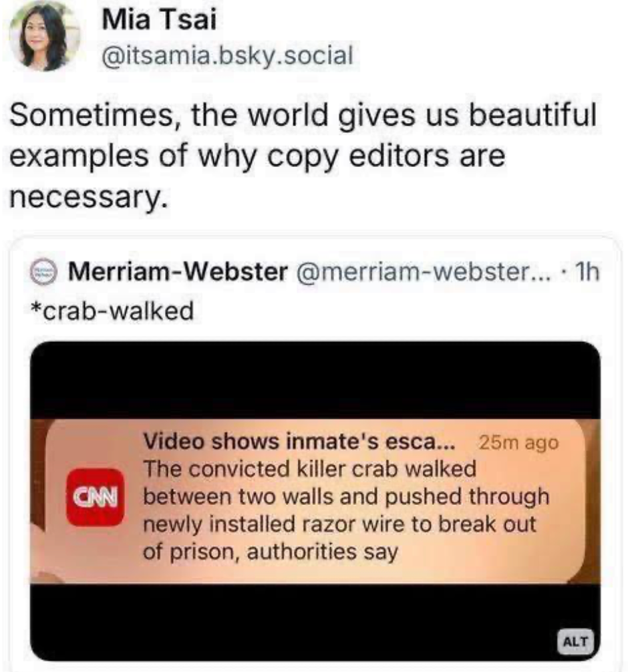Screen dimensions: 628x672
Task: Click the "25m ago" notification time
Action: click(518, 442)
